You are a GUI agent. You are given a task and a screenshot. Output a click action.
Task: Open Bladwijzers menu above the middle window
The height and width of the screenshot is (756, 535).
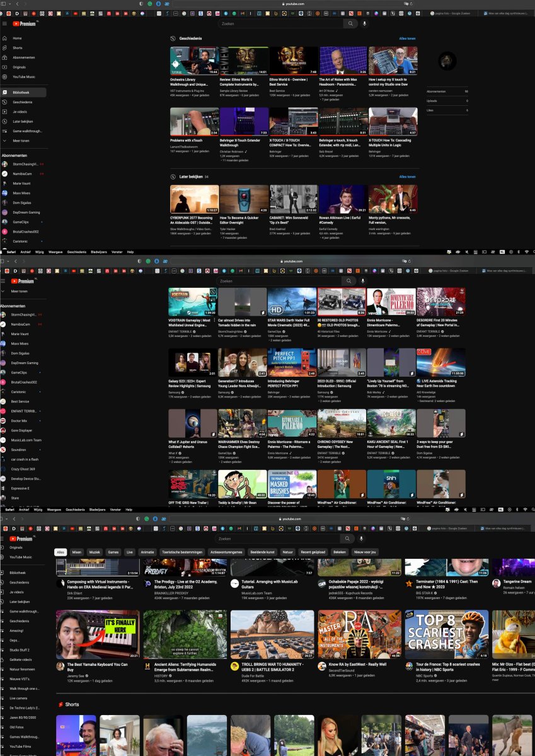pos(100,251)
